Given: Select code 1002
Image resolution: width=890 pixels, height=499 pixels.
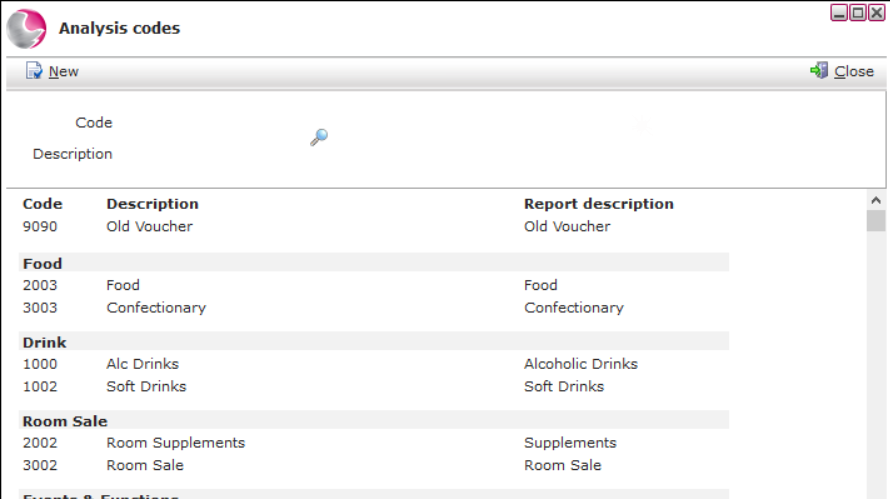Looking at the screenshot, I should point(40,387).
